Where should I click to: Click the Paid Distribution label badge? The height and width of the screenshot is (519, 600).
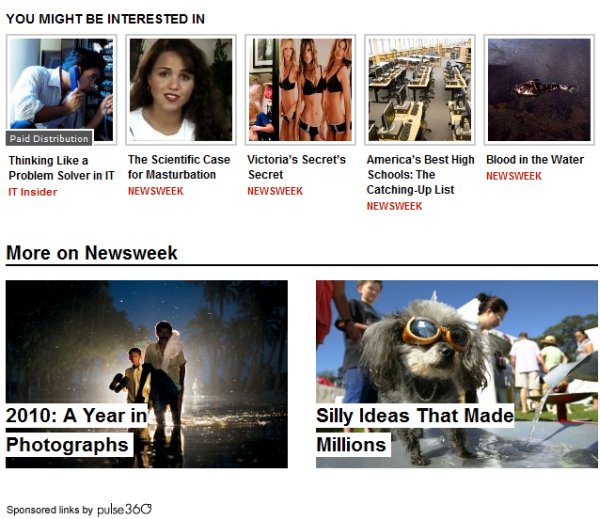click(x=49, y=139)
